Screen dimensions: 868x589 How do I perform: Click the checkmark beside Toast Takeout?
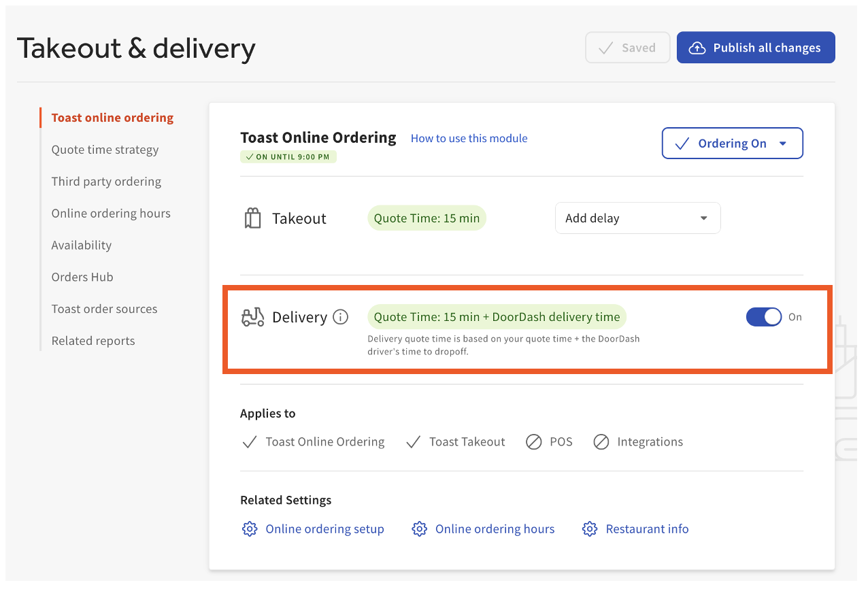point(413,442)
